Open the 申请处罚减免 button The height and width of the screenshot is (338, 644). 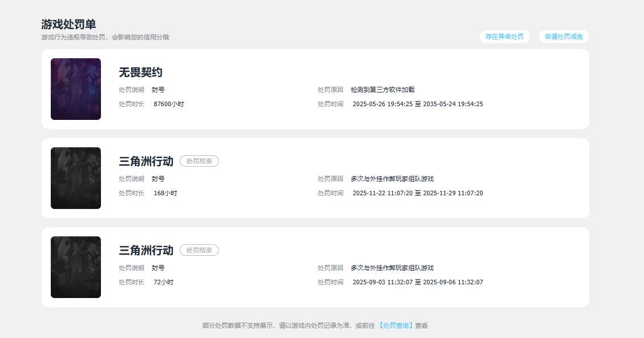[564, 37]
